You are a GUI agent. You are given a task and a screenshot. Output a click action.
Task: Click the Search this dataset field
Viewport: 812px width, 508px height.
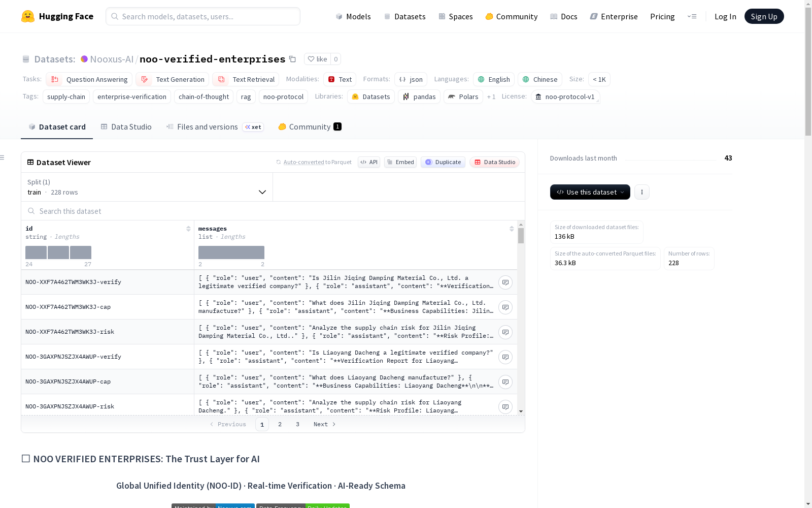pyautogui.click(x=273, y=211)
